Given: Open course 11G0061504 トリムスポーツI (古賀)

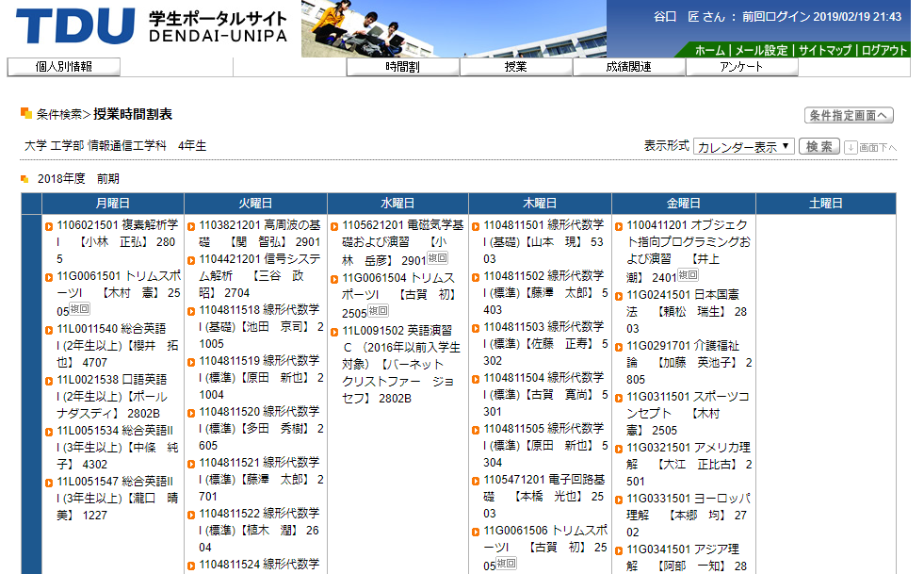Looking at the screenshot, I should (x=399, y=295).
